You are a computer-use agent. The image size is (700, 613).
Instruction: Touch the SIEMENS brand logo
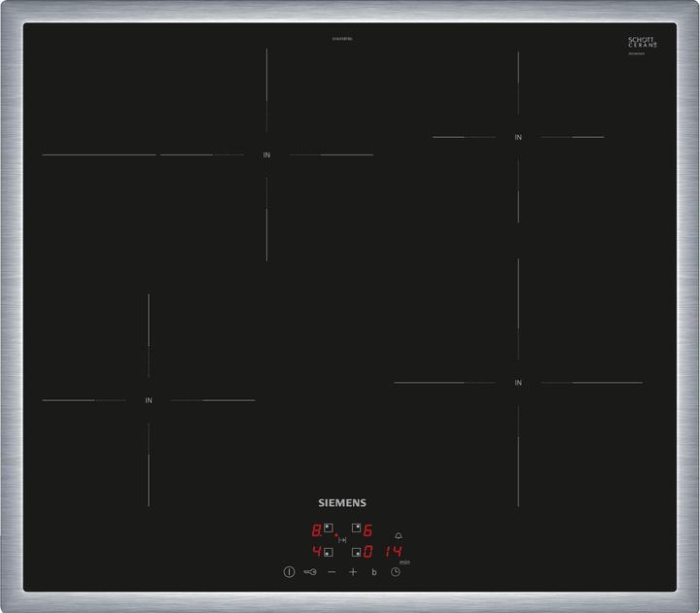(x=342, y=503)
